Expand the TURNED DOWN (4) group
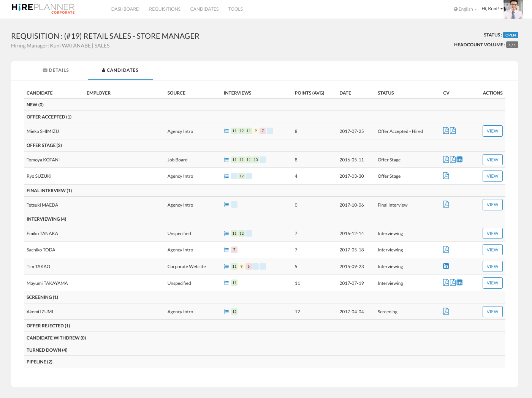 (x=47, y=350)
